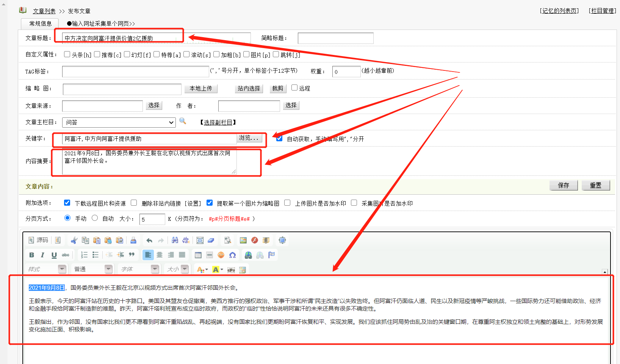Apply blockquote formatting

click(x=132, y=255)
